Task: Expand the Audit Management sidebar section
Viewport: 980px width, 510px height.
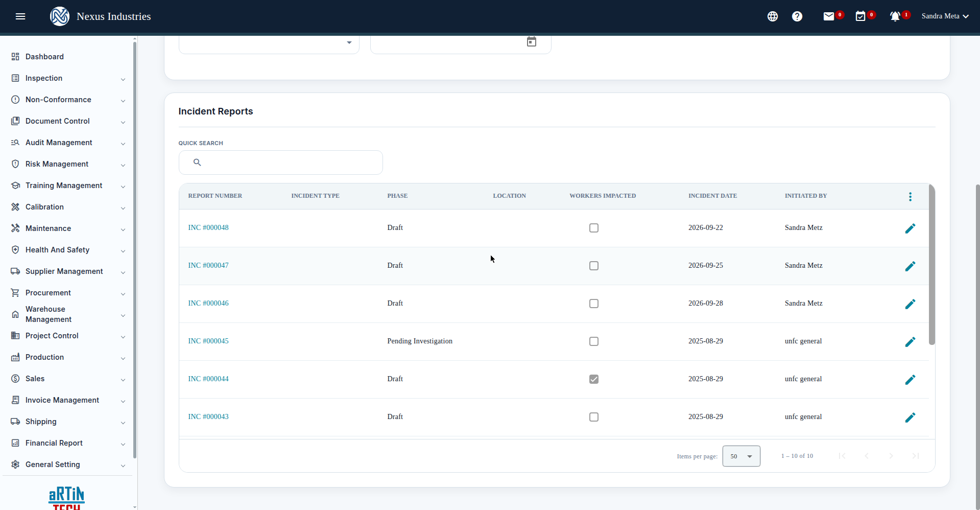Action: tap(68, 143)
